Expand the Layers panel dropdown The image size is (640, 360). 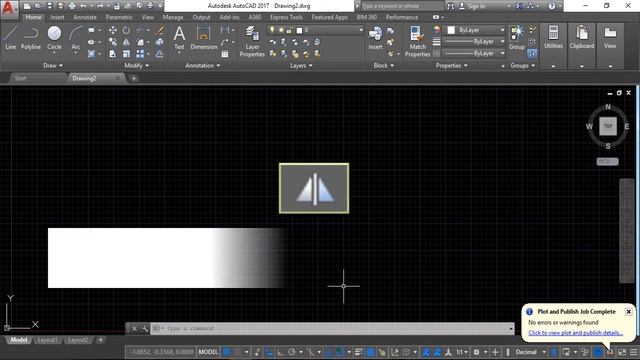pos(301,65)
